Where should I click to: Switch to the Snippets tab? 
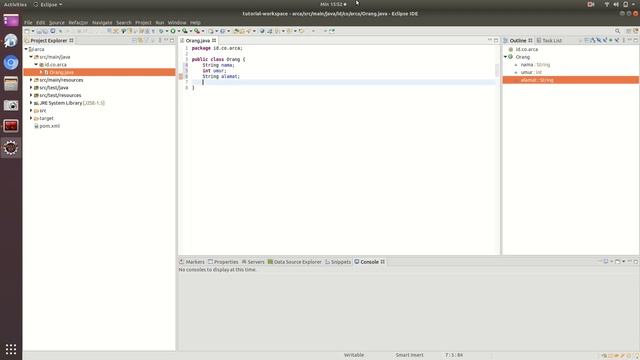coord(338,262)
